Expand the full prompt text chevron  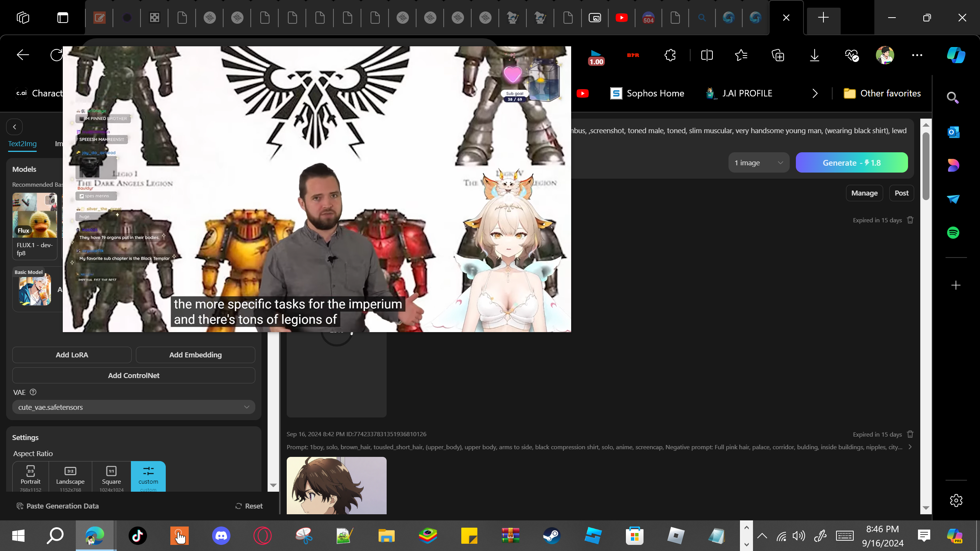point(910,447)
